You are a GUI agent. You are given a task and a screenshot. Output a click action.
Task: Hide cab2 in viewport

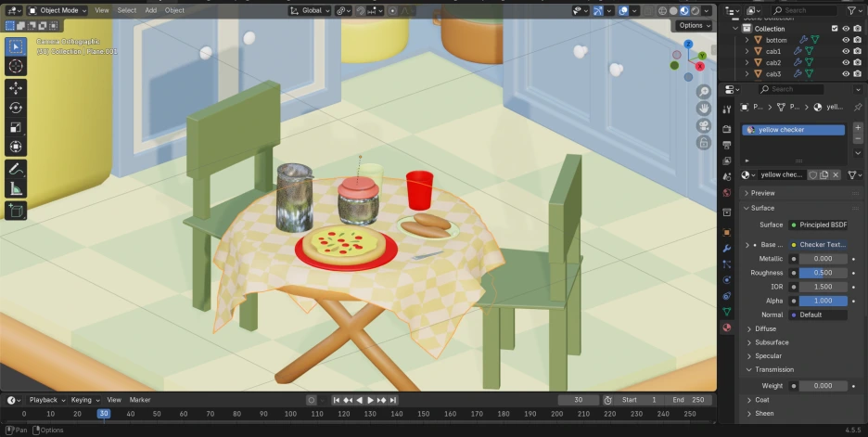846,62
